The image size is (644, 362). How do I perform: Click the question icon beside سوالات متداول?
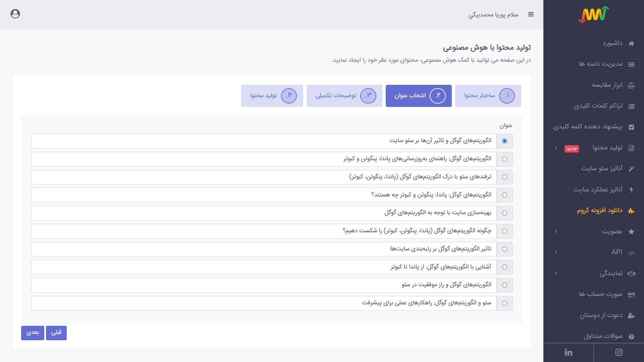(631, 337)
